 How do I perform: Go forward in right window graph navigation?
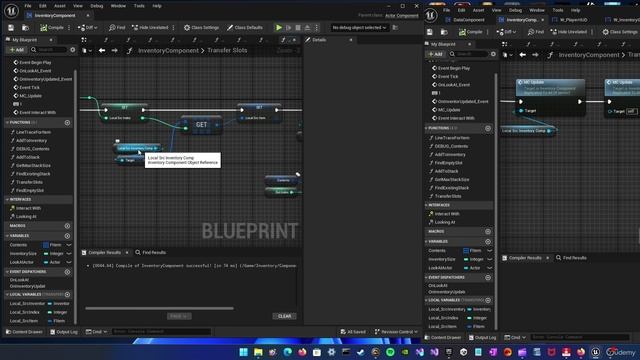coord(535,55)
